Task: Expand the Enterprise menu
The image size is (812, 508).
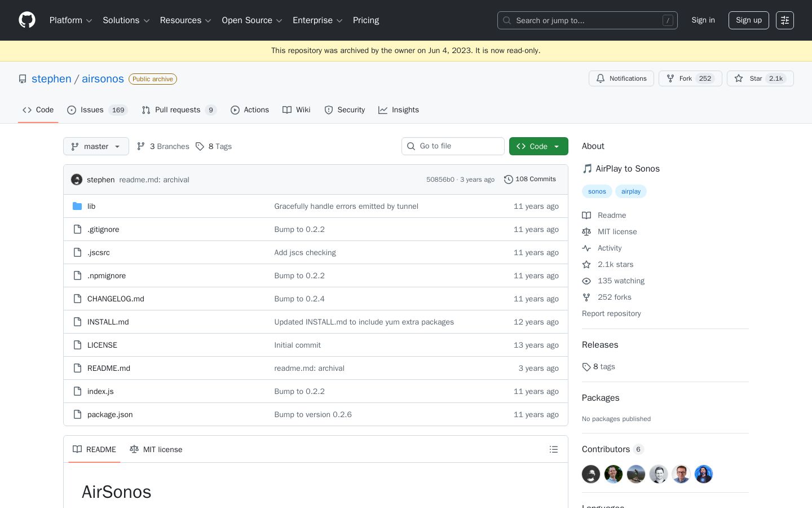Action: click(317, 20)
